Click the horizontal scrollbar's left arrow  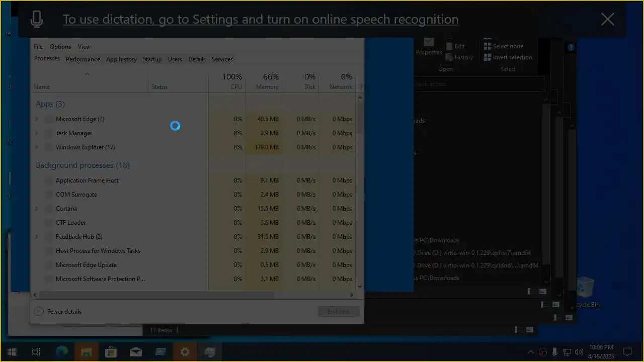coord(35,295)
